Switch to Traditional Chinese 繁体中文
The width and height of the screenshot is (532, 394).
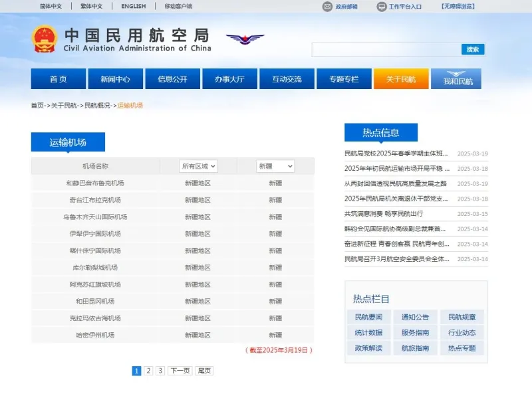click(x=92, y=6)
